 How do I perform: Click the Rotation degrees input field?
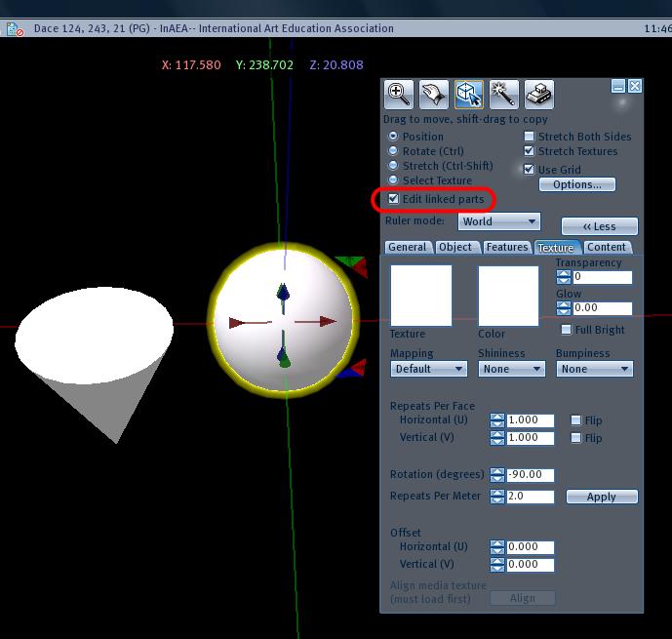tap(531, 475)
